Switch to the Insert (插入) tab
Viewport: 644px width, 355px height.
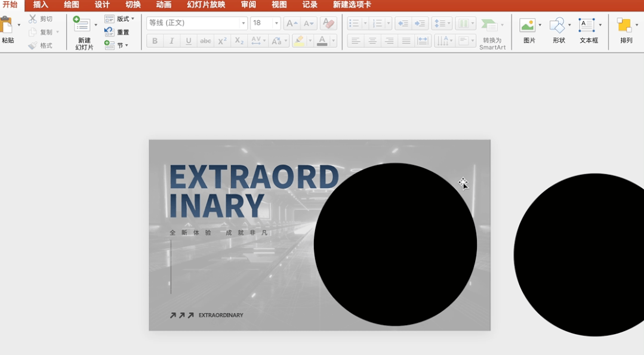[41, 5]
